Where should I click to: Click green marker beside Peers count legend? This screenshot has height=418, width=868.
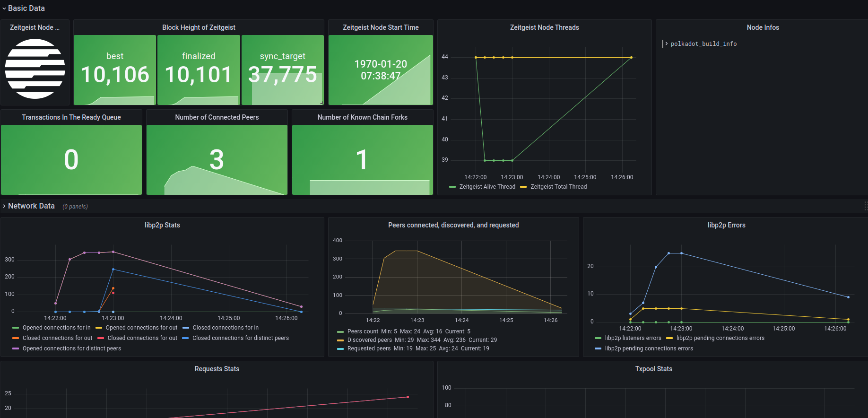pyautogui.click(x=340, y=332)
